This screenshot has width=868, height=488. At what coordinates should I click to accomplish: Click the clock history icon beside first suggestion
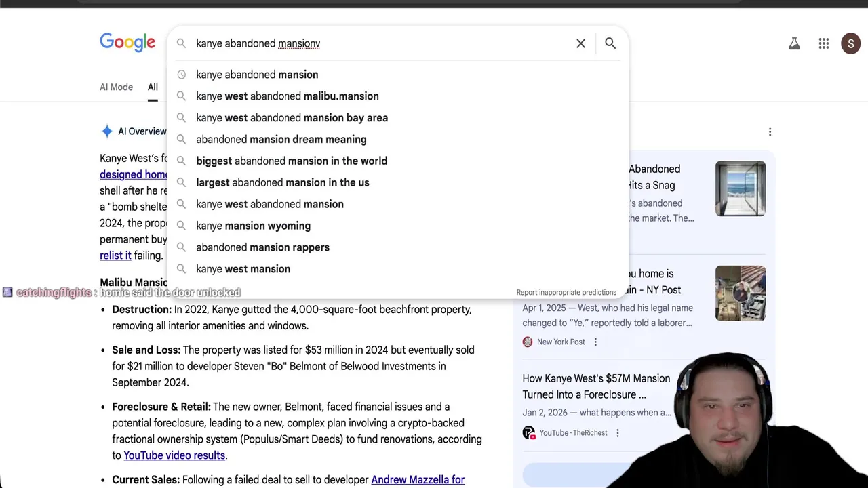tap(181, 75)
